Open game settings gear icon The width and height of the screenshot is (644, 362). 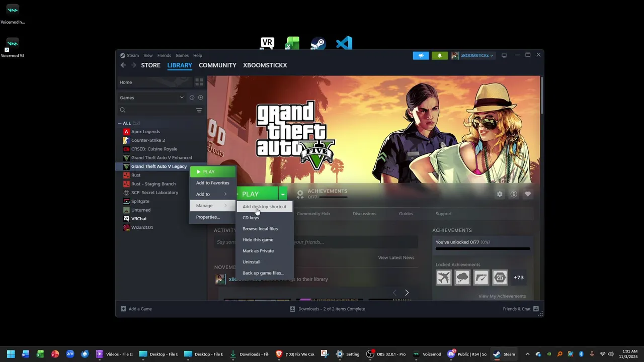pos(500,194)
